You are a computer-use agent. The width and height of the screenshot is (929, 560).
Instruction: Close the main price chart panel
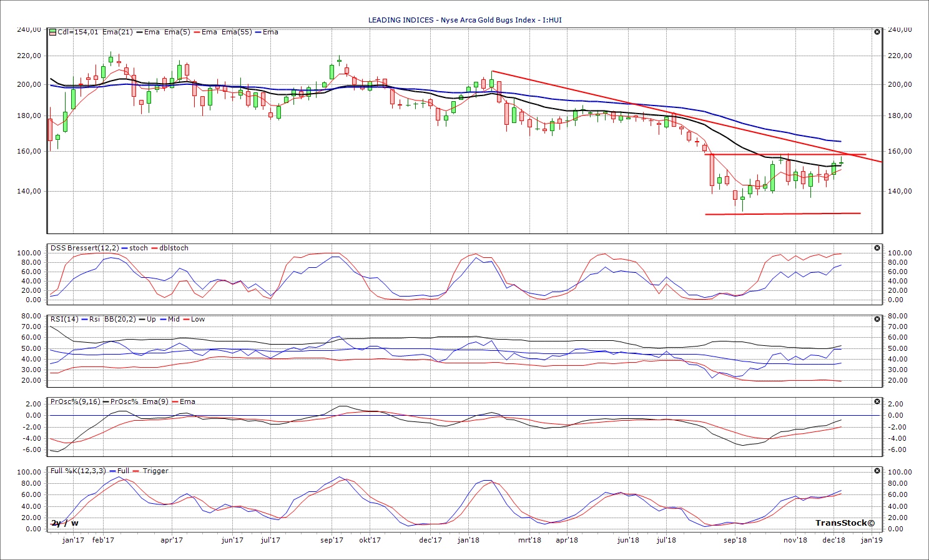[877, 32]
